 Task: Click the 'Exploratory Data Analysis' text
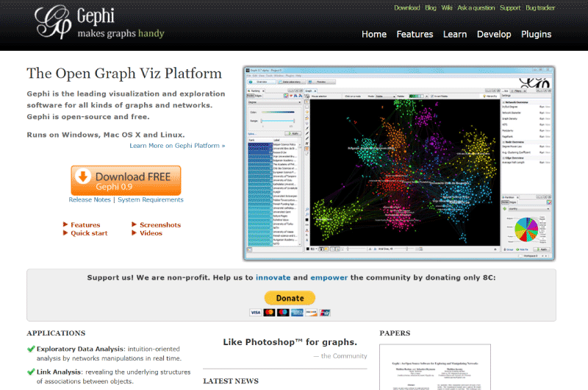tap(80, 349)
